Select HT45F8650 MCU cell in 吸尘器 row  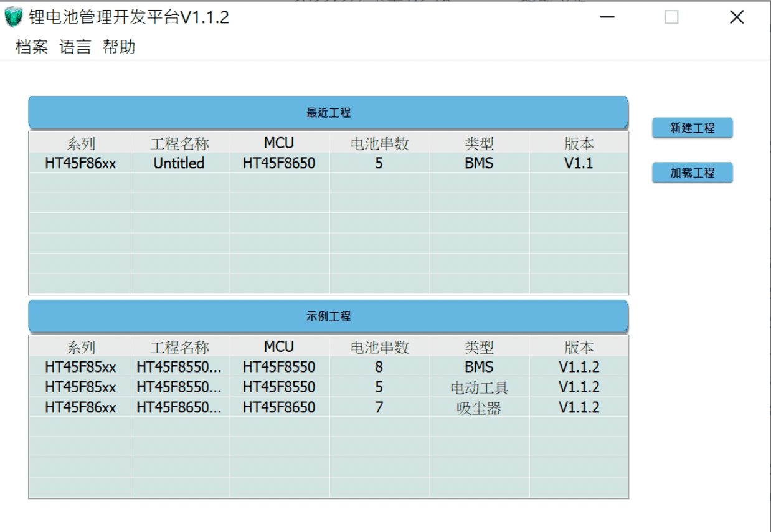280,407
